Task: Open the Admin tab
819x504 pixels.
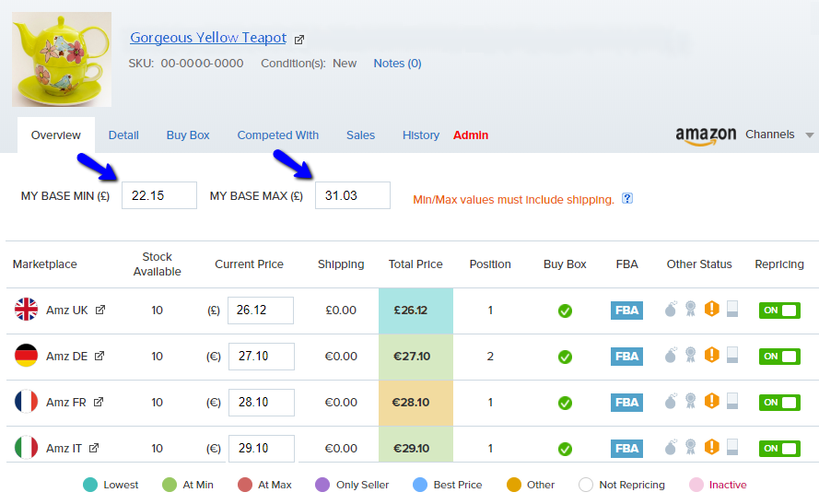Action: pos(471,135)
